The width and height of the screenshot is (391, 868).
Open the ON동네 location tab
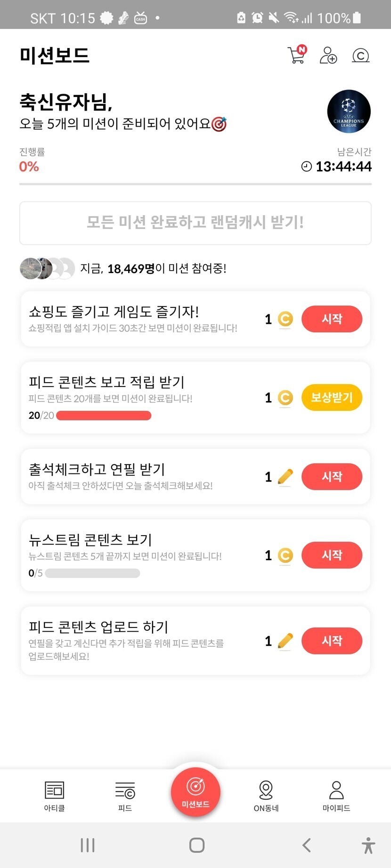point(266,796)
